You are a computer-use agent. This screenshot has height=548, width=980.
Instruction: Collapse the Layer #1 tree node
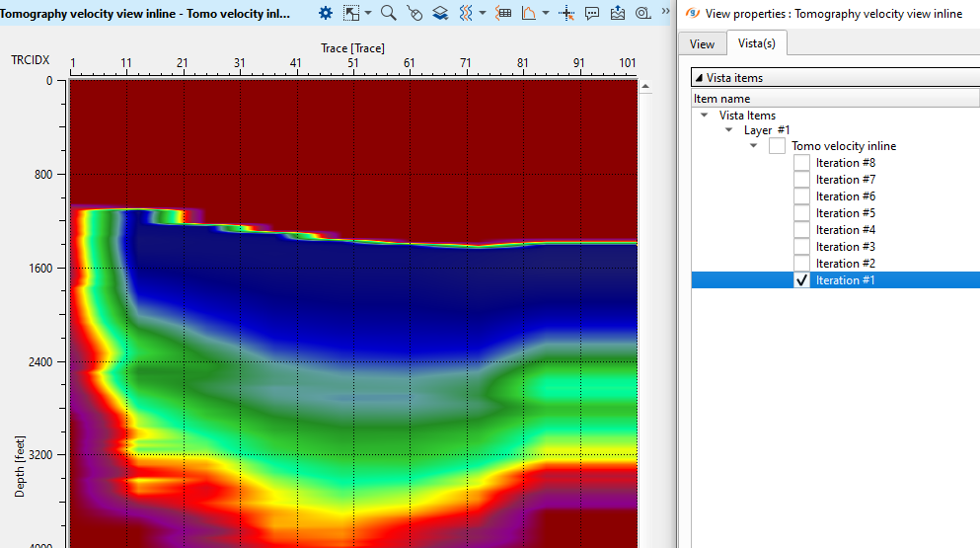click(x=728, y=130)
